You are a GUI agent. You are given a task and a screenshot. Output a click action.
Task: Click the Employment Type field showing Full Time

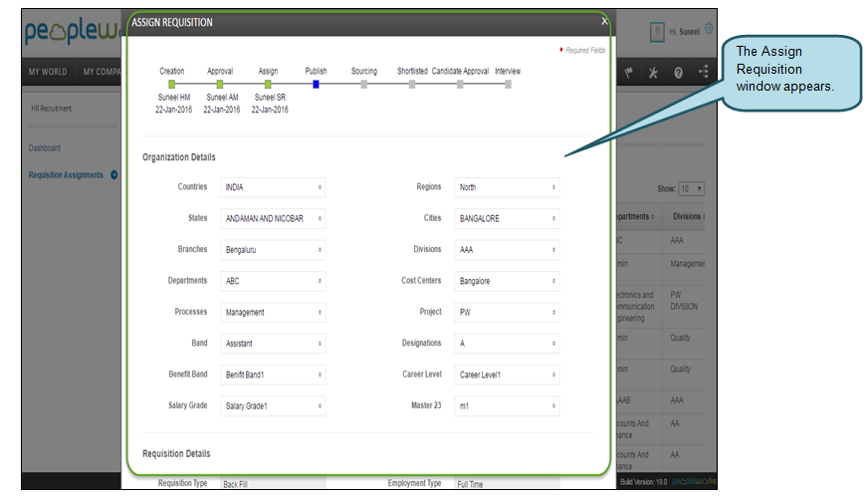[507, 484]
